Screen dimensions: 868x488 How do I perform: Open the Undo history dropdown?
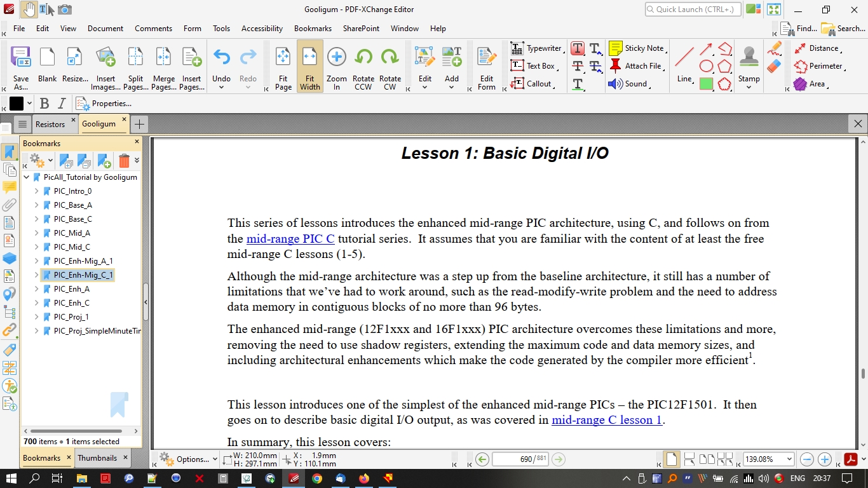[x=221, y=88]
